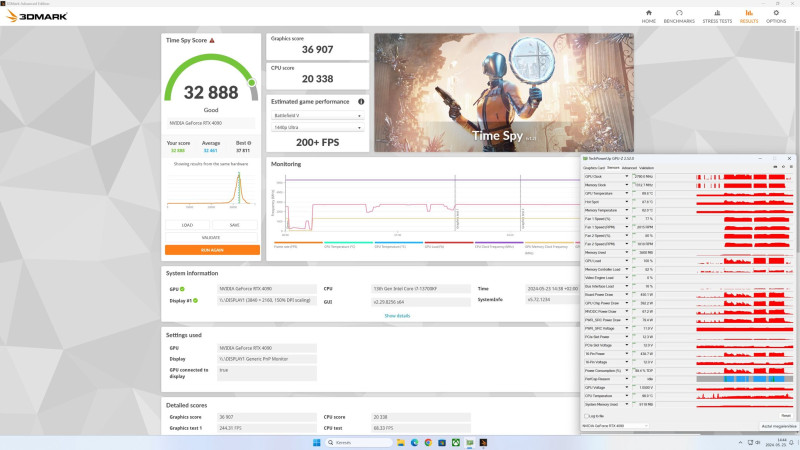The height and width of the screenshot is (450, 800).
Task: Launch Microsoft Edge from taskbar
Action: point(414,442)
